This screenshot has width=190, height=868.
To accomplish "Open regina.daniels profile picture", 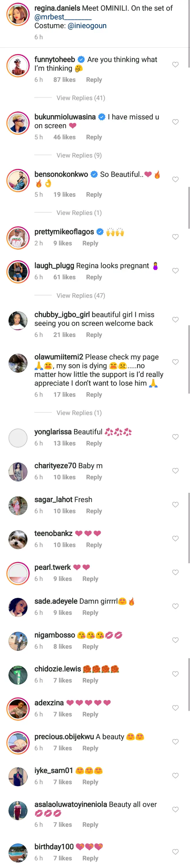I will point(18,14).
